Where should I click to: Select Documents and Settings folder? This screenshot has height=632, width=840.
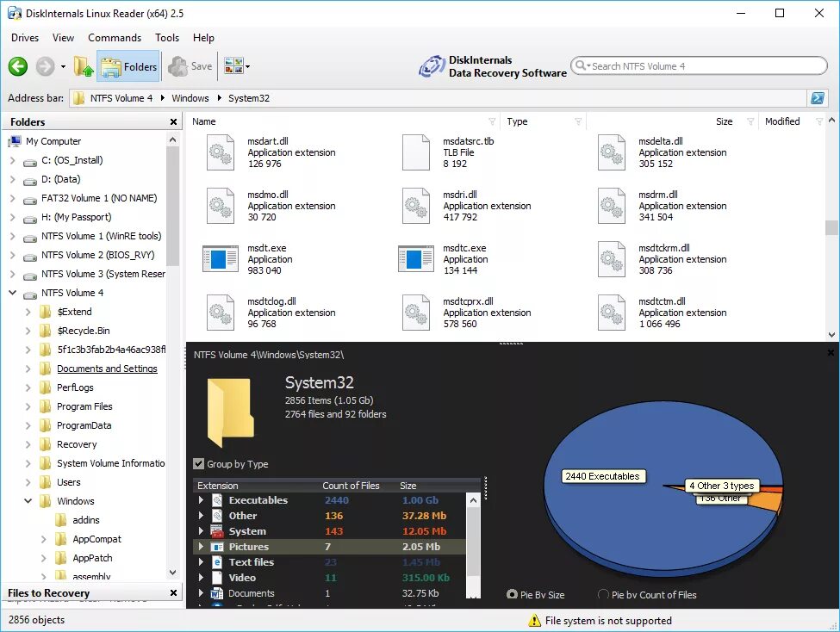[x=107, y=369]
